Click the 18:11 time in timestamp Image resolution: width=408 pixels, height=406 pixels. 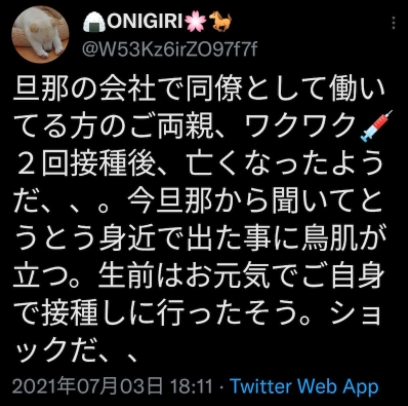[191, 387]
